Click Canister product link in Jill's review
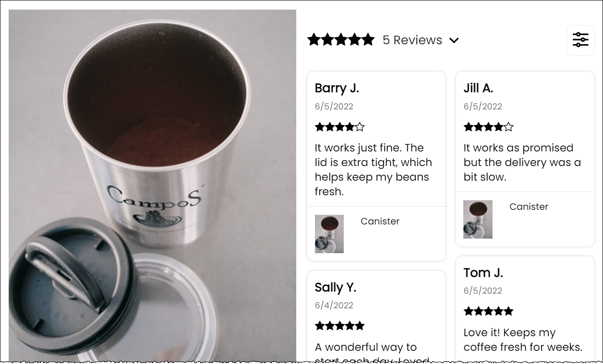Image resolution: width=603 pixels, height=364 pixels. point(529,207)
